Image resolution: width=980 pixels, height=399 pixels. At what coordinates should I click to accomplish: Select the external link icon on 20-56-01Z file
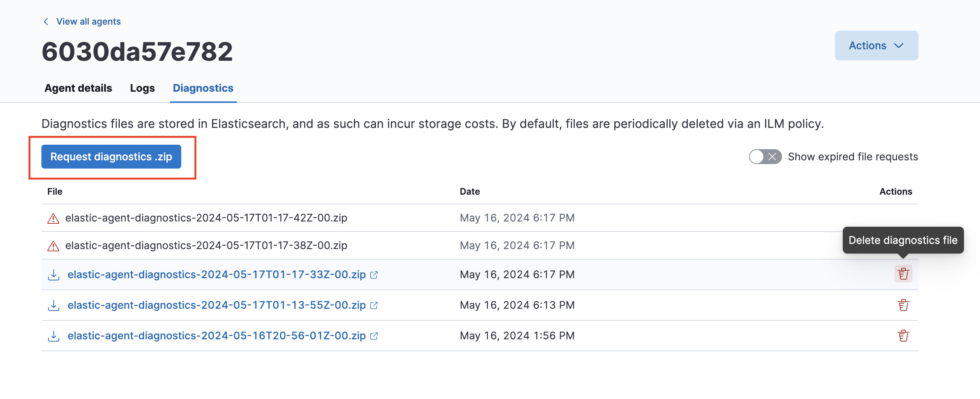point(374,336)
